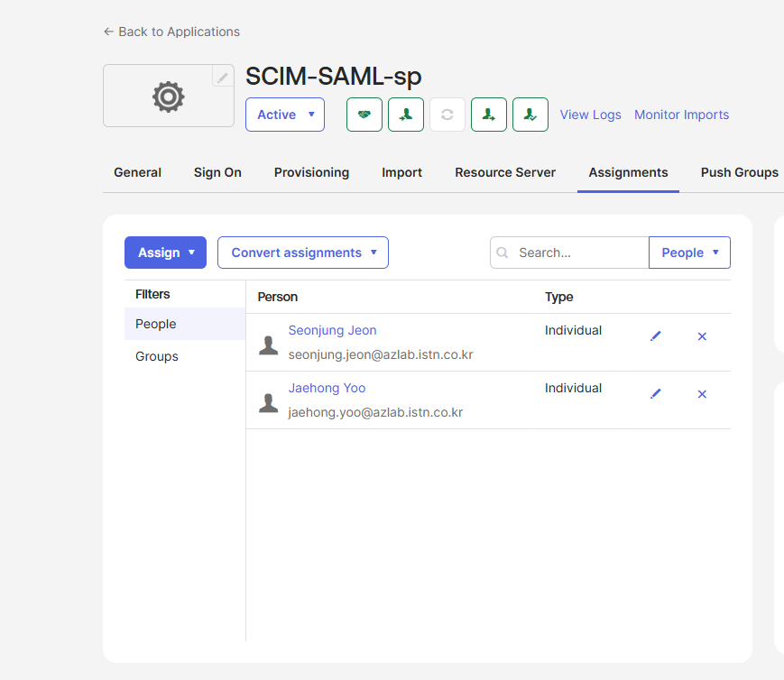Click the green handshake status icon
The image size is (784, 680).
[x=364, y=115]
